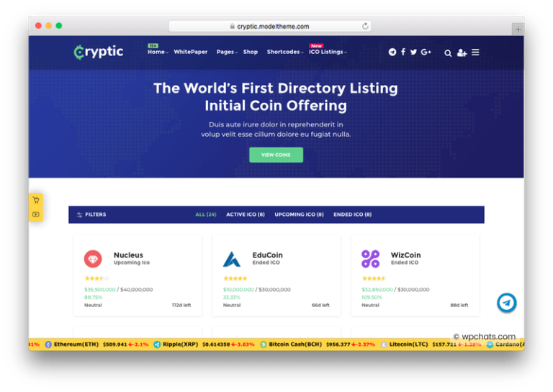The width and height of the screenshot is (553, 392).
Task: Click Ripple(XRP) ticker text
Action: [x=180, y=345]
